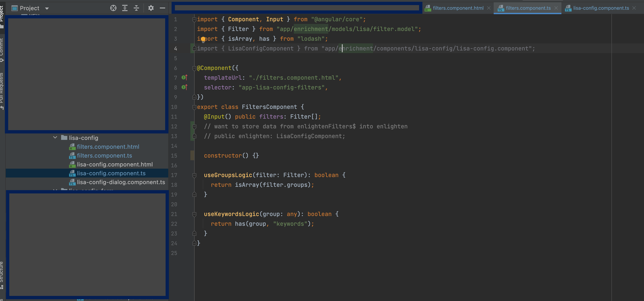Close the filters.component.html tab

(489, 8)
